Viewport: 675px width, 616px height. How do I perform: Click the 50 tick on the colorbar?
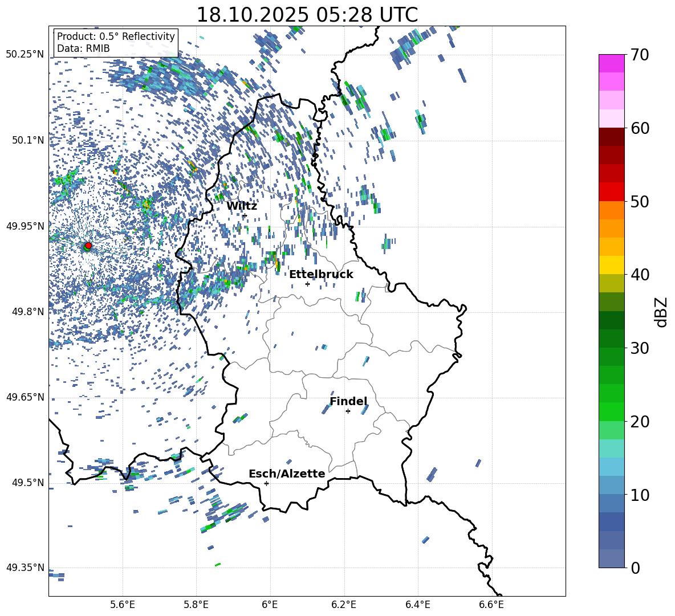640,201
